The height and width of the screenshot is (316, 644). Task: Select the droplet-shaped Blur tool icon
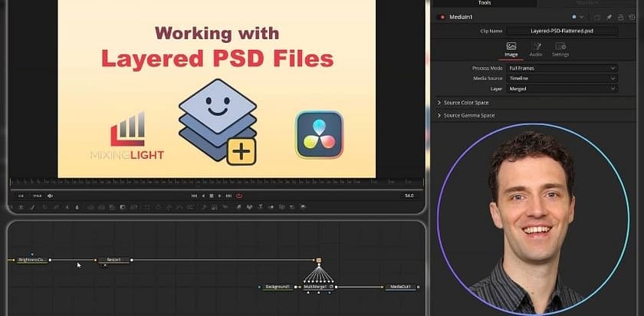pyautogui.click(x=77, y=208)
